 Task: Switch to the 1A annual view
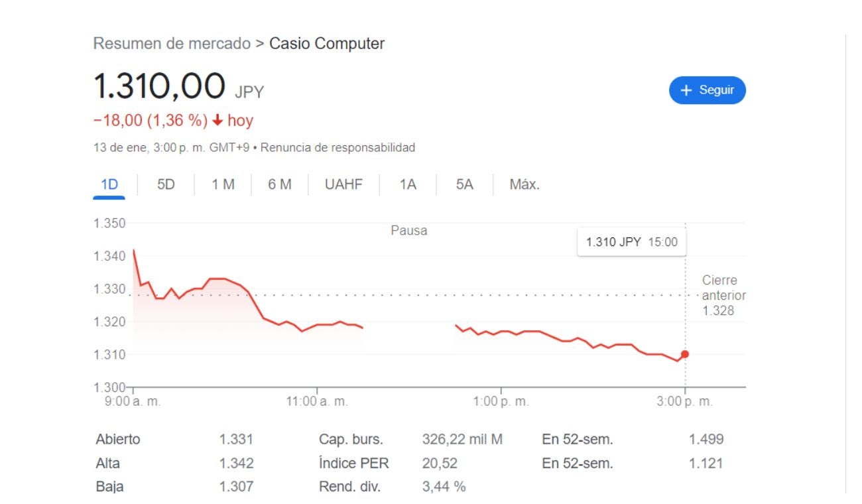[408, 184]
